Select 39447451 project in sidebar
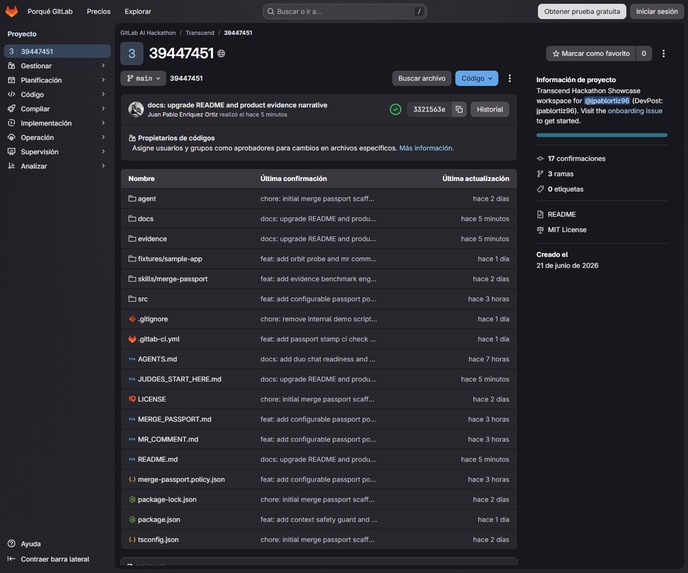This screenshot has height=573, width=688. click(x=57, y=51)
